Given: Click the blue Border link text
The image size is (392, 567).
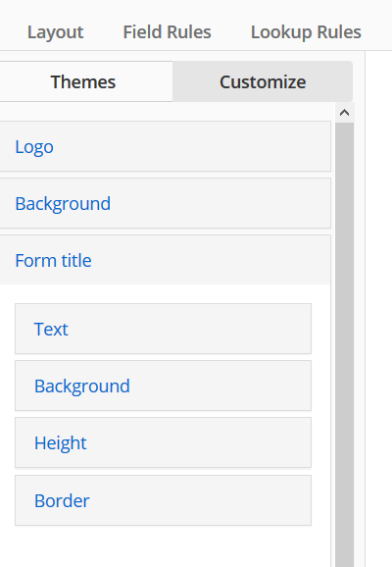Looking at the screenshot, I should [62, 501].
